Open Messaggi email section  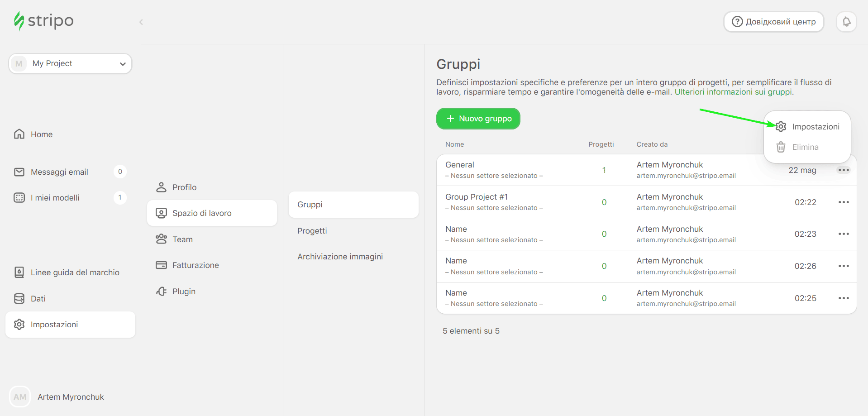[59, 172]
